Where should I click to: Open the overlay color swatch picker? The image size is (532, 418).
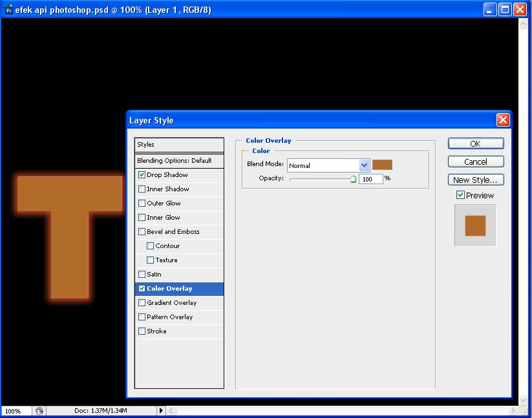pyautogui.click(x=382, y=165)
